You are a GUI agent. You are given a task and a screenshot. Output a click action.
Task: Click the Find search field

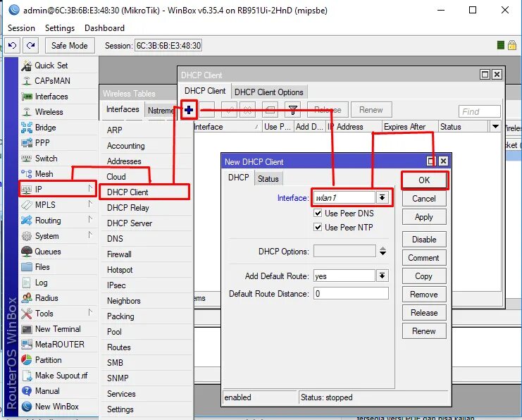[480, 111]
